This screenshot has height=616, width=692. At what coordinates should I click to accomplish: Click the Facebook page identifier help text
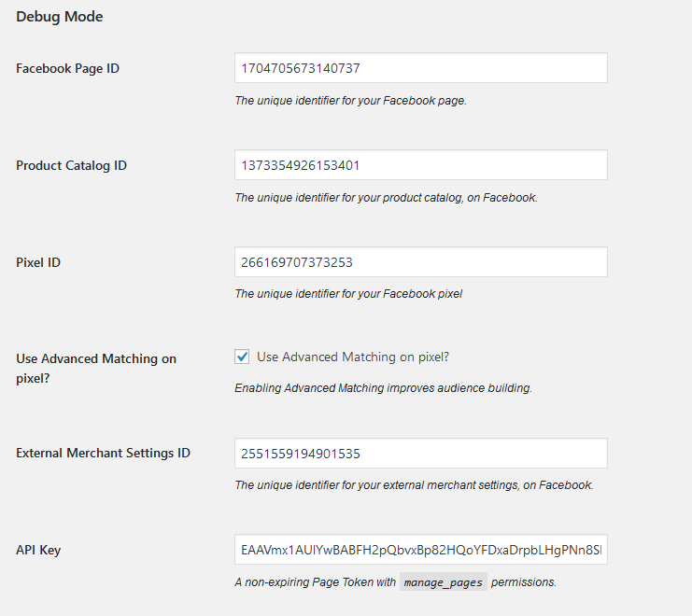tap(350, 101)
